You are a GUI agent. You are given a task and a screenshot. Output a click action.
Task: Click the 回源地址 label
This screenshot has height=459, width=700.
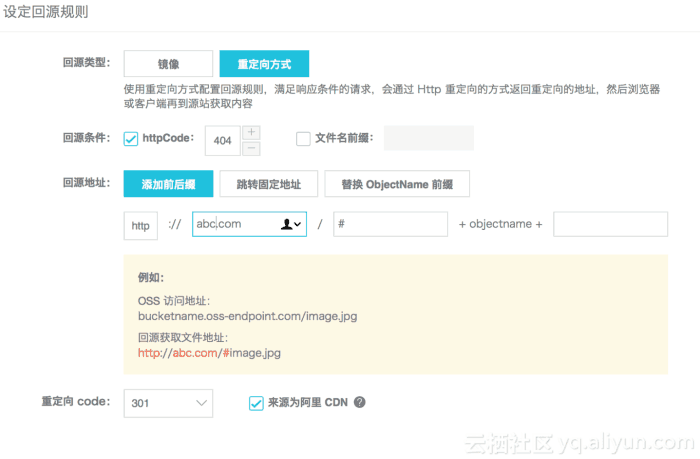(86, 183)
